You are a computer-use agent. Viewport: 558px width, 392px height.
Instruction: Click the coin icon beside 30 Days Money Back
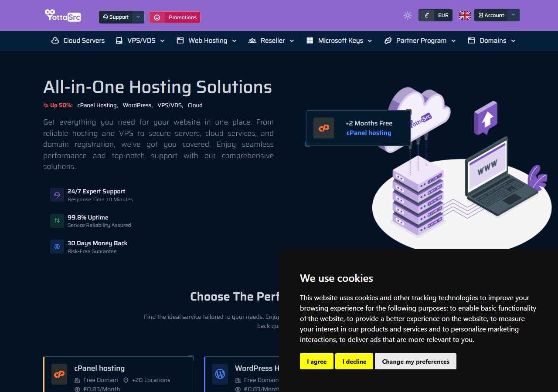(57, 247)
